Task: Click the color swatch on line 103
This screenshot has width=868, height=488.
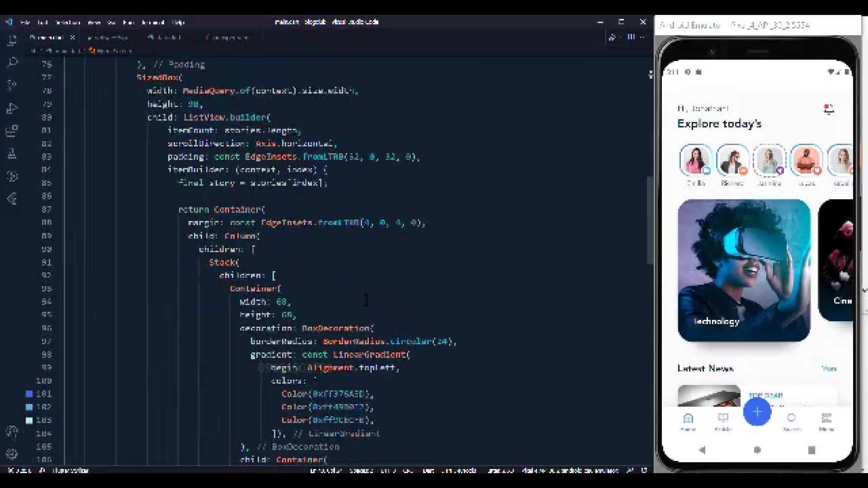Action: click(29, 420)
